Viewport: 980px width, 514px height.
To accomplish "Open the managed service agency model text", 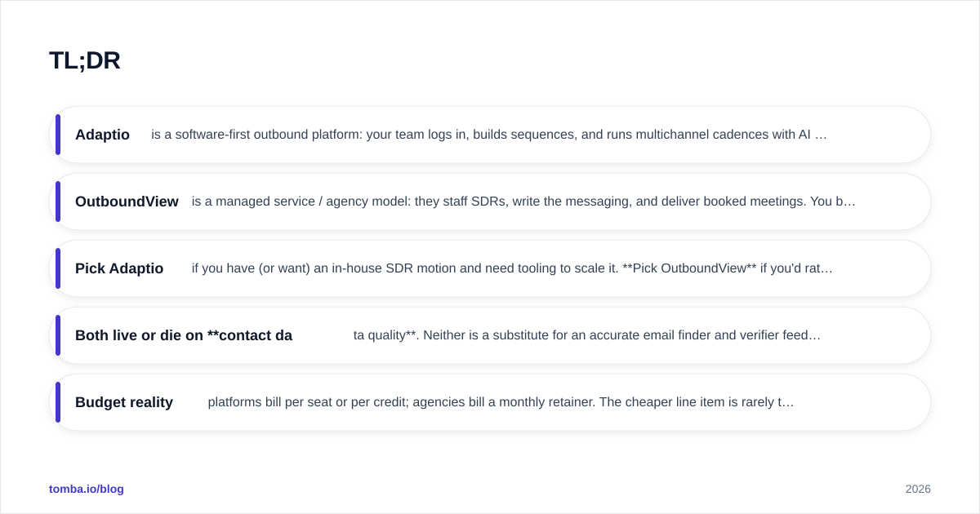I will 523,202.
